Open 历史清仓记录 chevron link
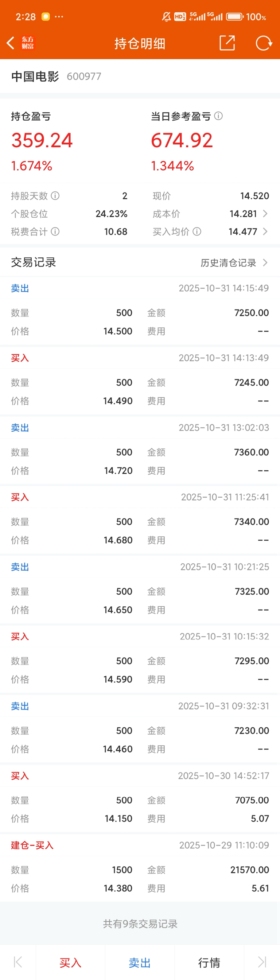Viewport: 280px width, 980px height. (234, 263)
